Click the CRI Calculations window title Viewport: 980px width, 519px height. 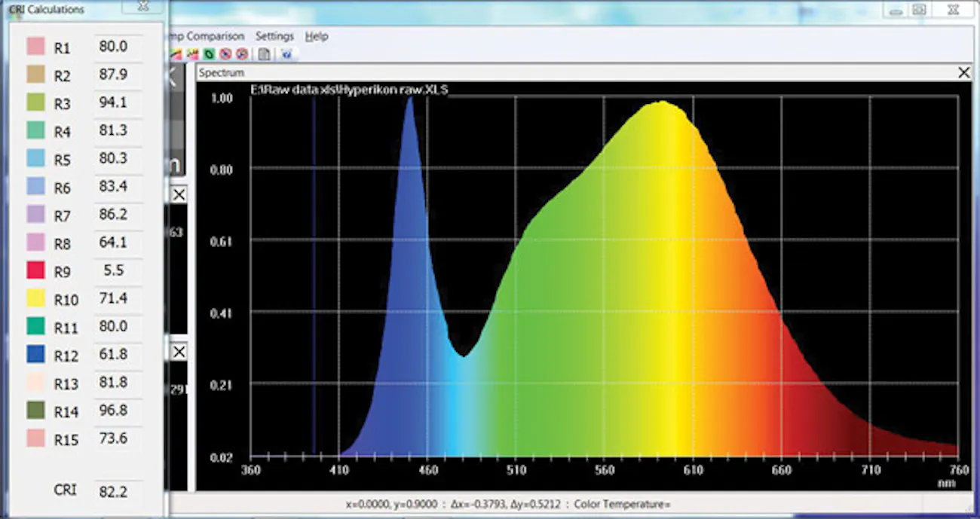[47, 10]
